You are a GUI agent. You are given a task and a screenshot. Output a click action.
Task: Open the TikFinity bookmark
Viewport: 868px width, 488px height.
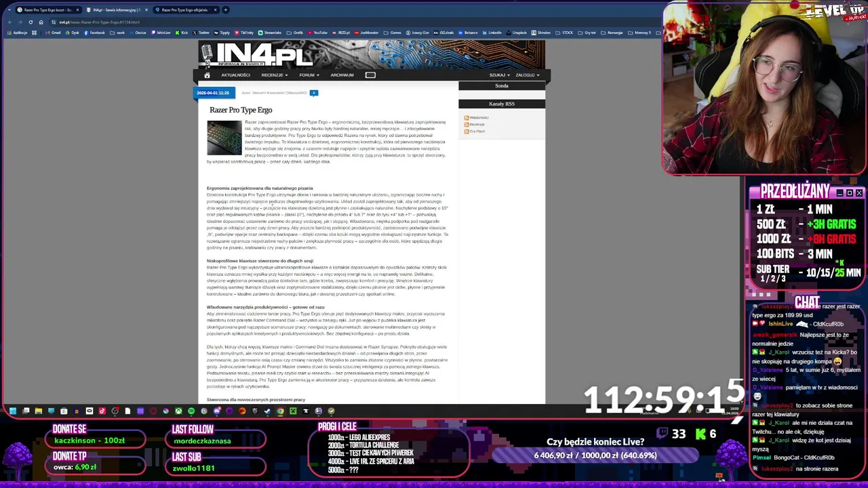[x=244, y=33]
